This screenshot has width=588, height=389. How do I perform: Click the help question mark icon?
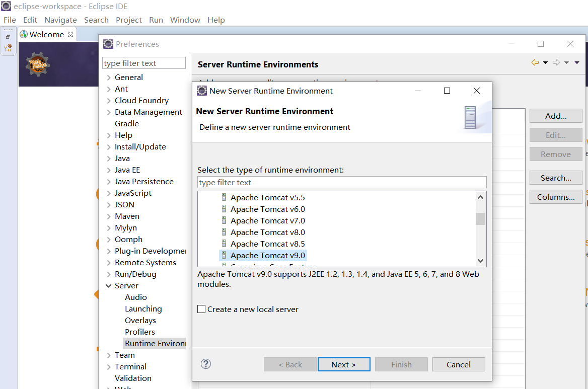click(x=206, y=364)
